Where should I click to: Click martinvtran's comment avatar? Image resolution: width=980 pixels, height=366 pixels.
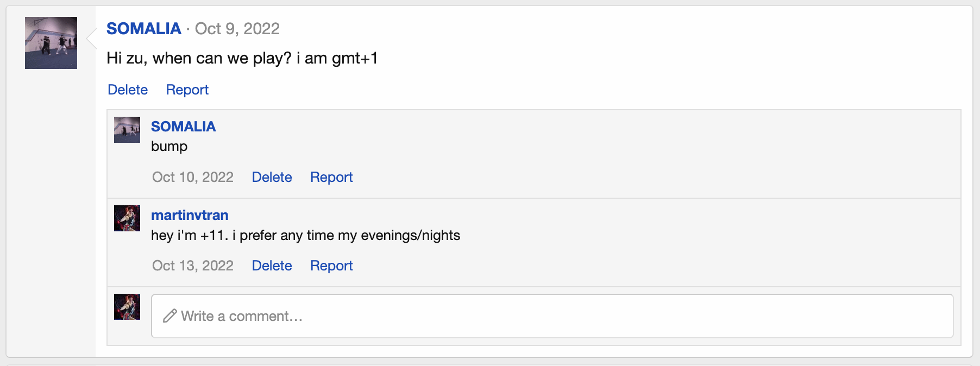127,218
